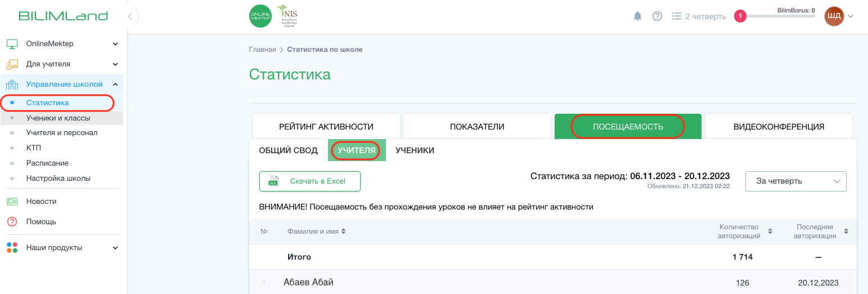The height and width of the screenshot is (294, 868).
Task: Collapse the sidebar with the arrow button
Action: pyautogui.click(x=131, y=16)
